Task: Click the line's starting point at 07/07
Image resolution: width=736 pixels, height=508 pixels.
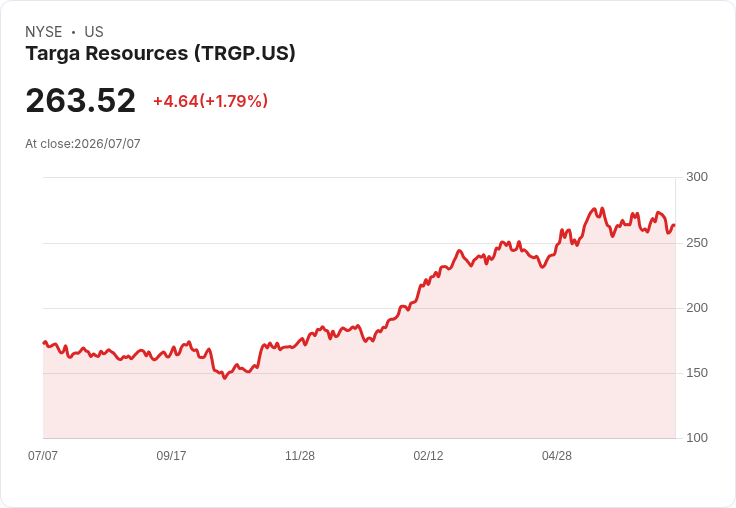Action: click(44, 343)
